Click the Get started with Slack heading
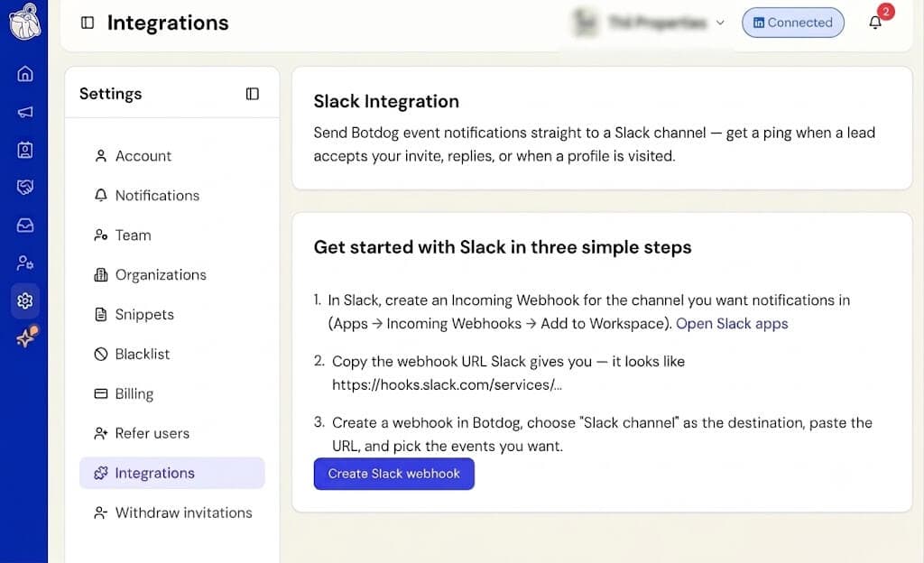 tap(502, 246)
